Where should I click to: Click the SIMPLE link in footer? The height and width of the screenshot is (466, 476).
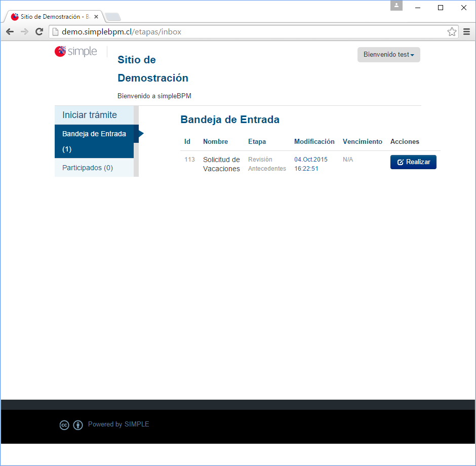pyautogui.click(x=137, y=424)
